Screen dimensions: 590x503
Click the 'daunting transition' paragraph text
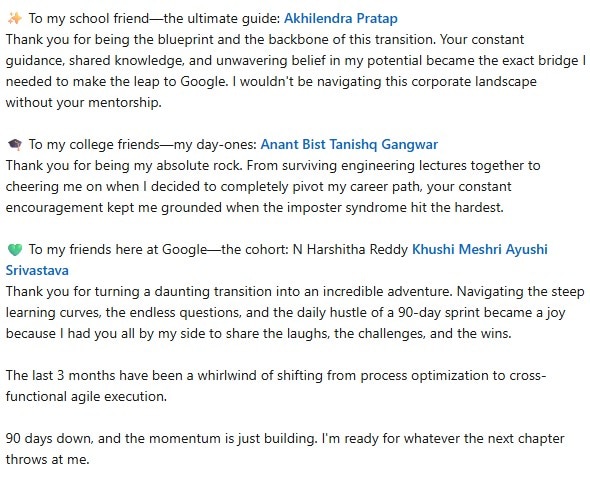pos(295,313)
